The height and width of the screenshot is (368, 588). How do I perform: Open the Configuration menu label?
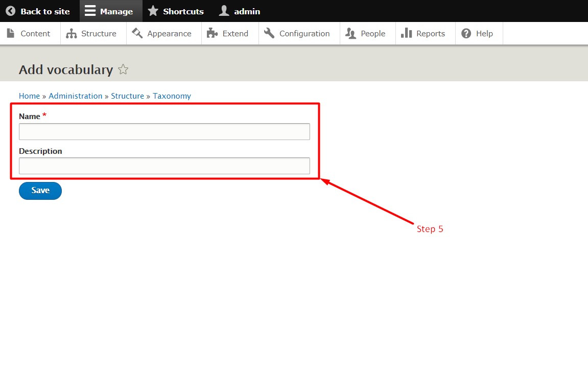point(304,34)
